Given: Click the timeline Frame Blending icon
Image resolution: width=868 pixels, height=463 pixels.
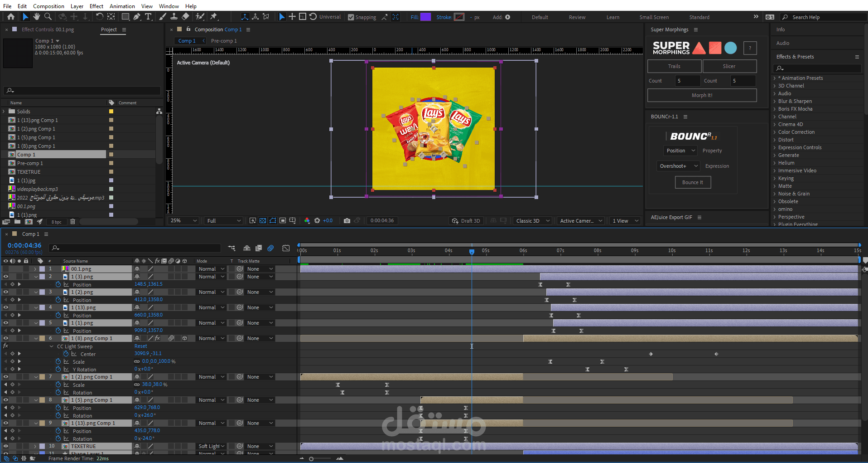Looking at the screenshot, I should [x=259, y=248].
